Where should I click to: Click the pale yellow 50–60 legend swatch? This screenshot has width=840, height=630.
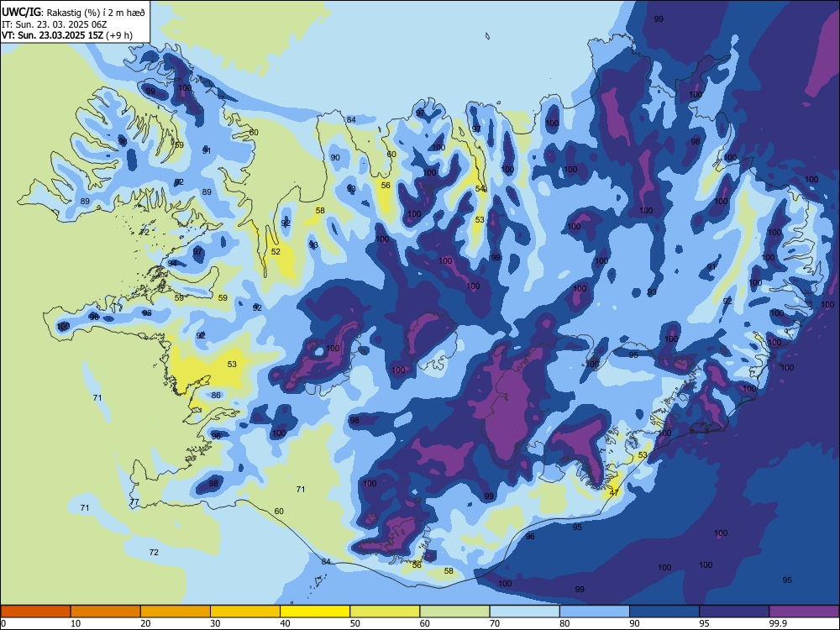click(385, 612)
